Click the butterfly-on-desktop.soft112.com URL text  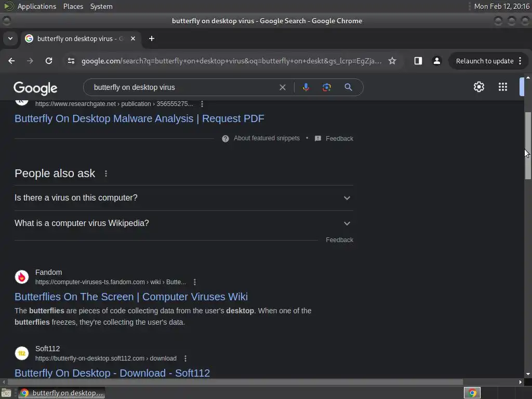[106, 358]
